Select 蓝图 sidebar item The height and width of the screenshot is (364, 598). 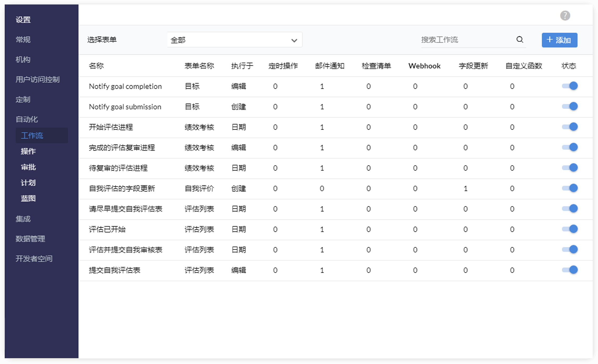coord(28,198)
